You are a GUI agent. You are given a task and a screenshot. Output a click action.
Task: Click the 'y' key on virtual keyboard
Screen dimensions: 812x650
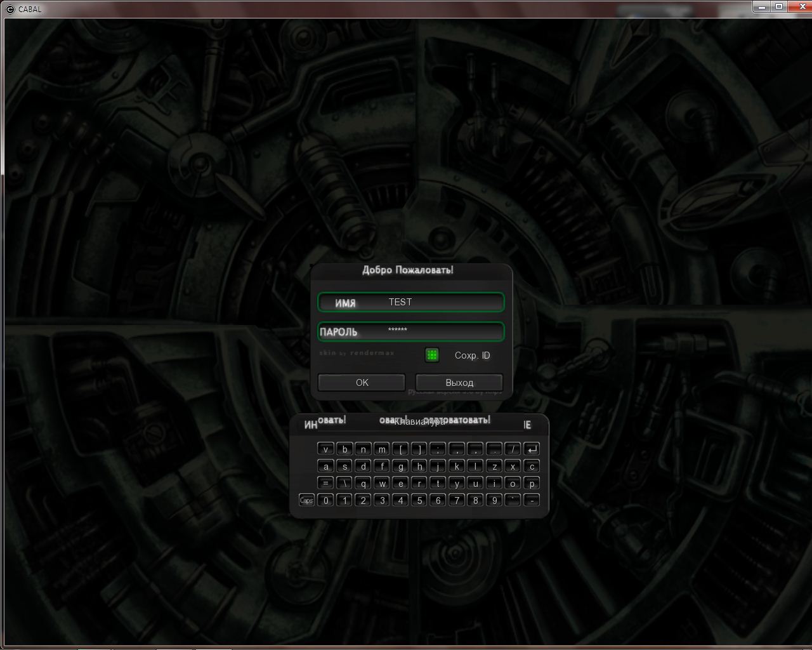point(457,483)
